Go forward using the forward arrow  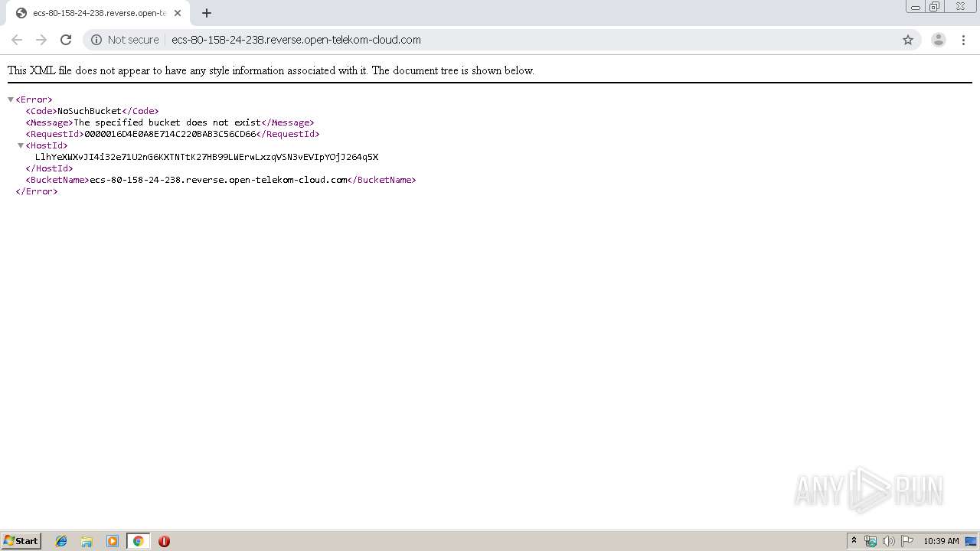(41, 40)
